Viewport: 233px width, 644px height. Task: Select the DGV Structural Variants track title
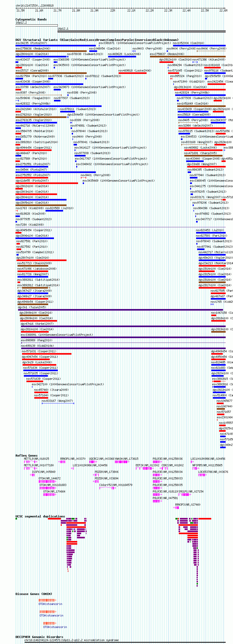coord(97,40)
